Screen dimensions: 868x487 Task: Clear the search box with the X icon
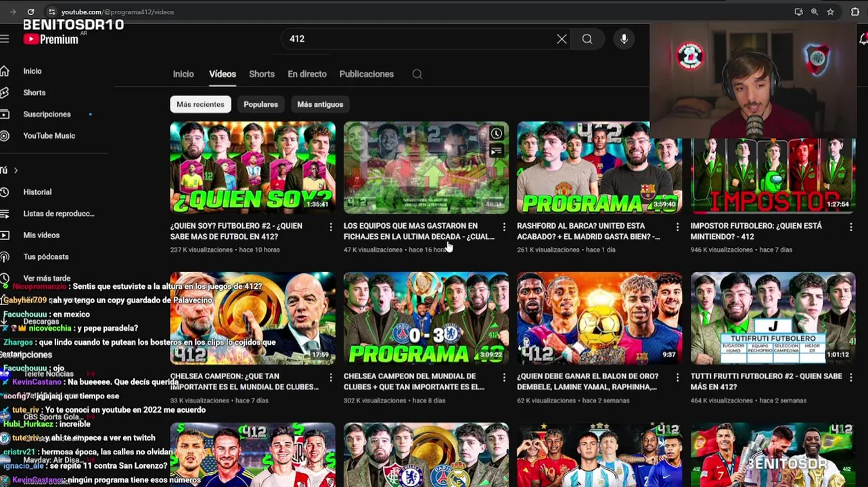click(562, 39)
